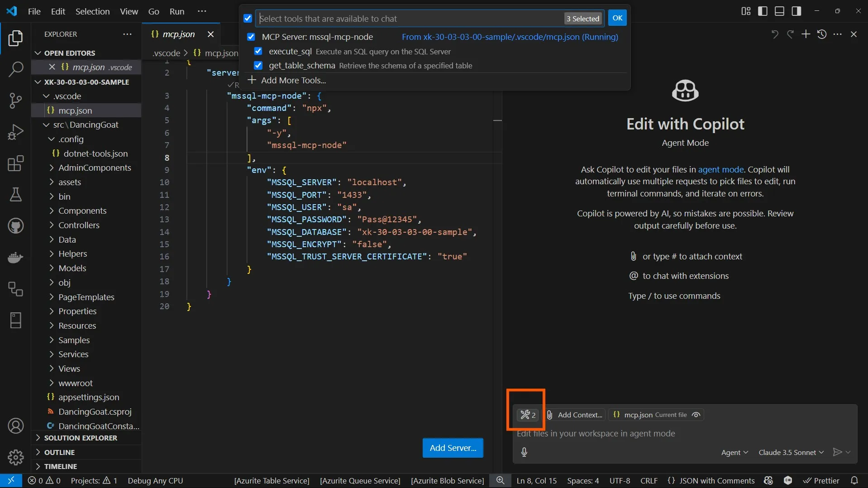This screenshot has height=488, width=868.
Task: Click the Add Server... button
Action: pyautogui.click(x=453, y=448)
